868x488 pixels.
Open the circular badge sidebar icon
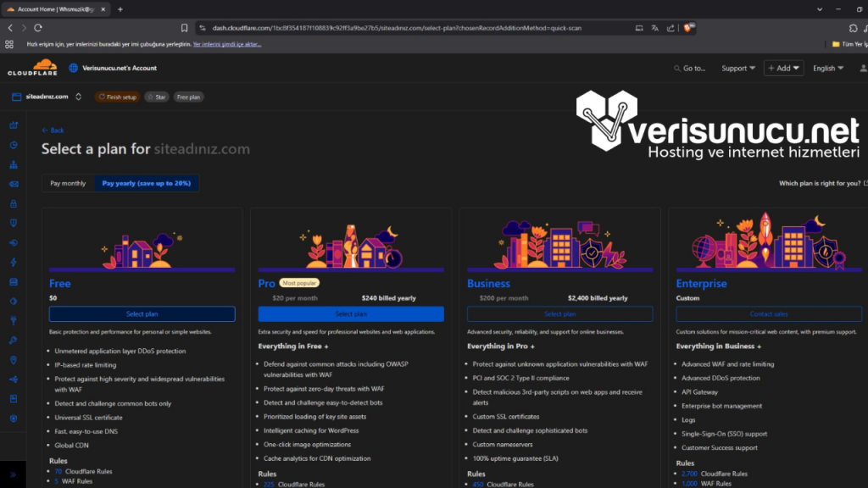[x=14, y=419]
